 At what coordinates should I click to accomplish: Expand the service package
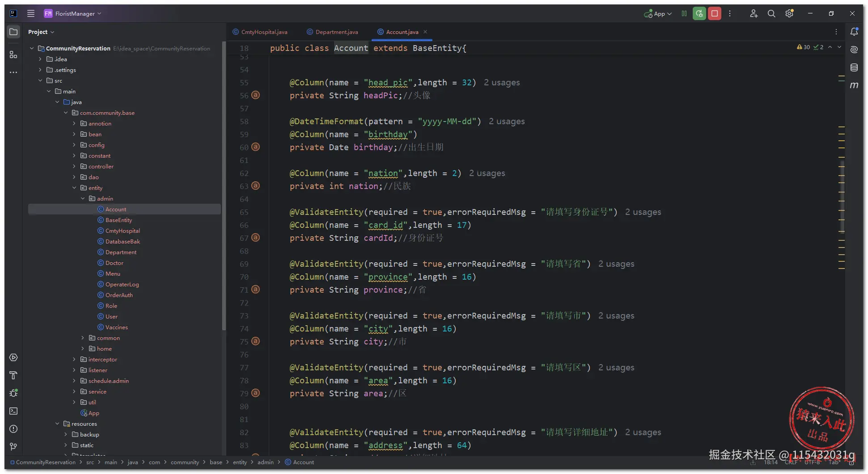(74, 391)
